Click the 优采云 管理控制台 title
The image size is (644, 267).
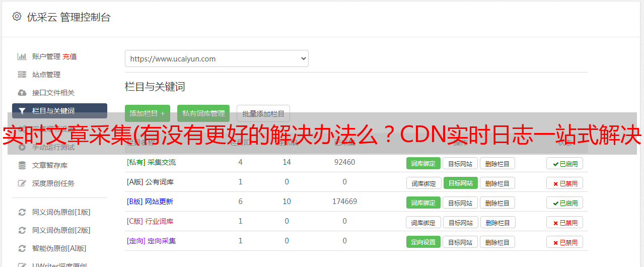click(x=68, y=17)
